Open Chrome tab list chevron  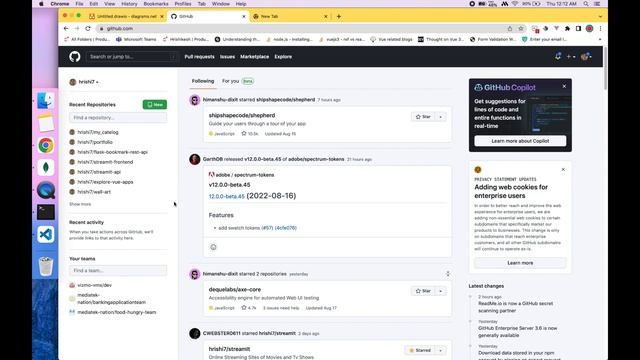pos(600,17)
